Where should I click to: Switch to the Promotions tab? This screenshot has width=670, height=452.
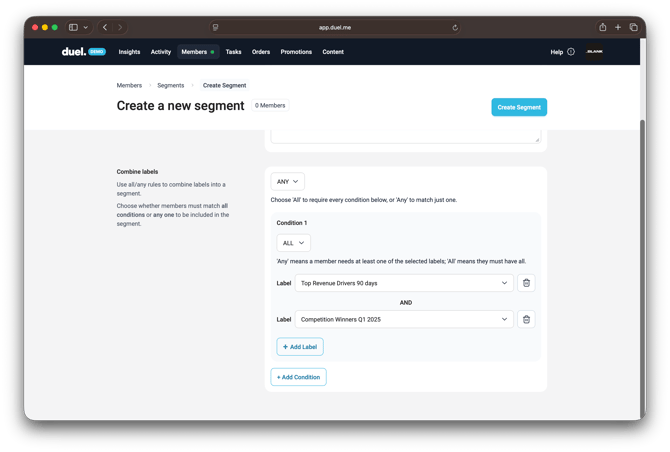point(296,52)
